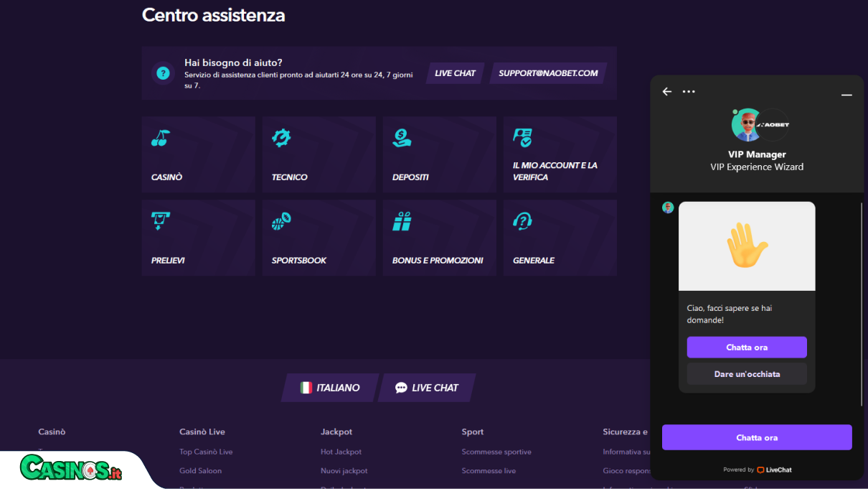
Task: Minimize the LiveChat widget
Action: (x=846, y=95)
